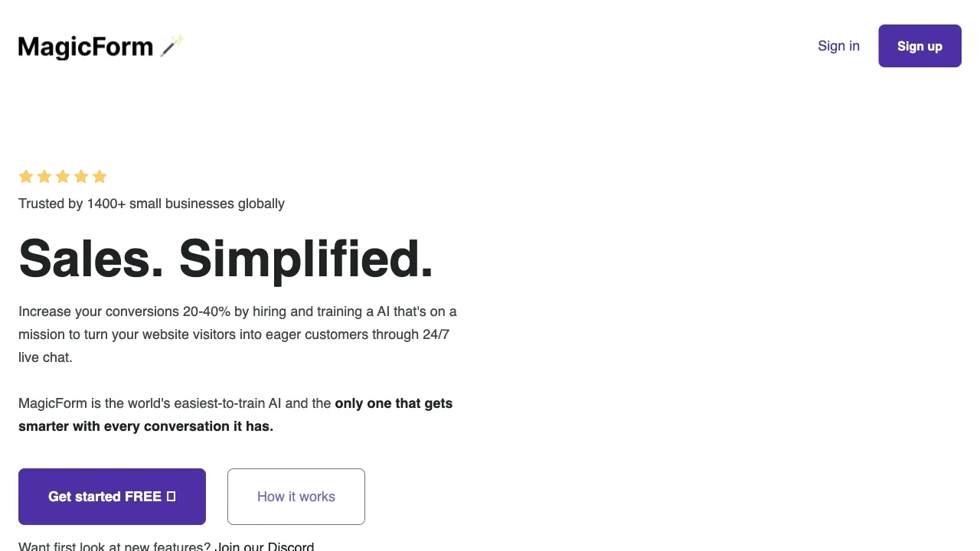Click the Get started FREE button
Viewport: 980px width, 551px height.
tap(112, 497)
